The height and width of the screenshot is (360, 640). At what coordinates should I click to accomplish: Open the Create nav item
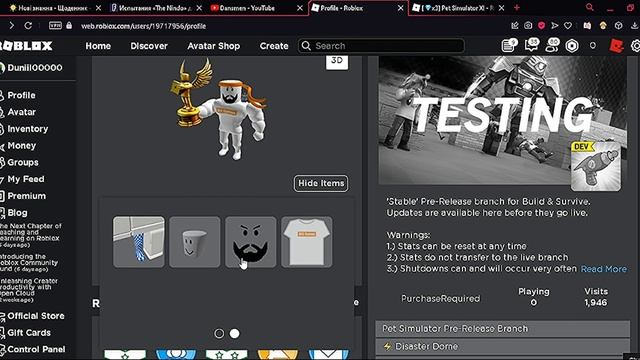click(x=274, y=46)
